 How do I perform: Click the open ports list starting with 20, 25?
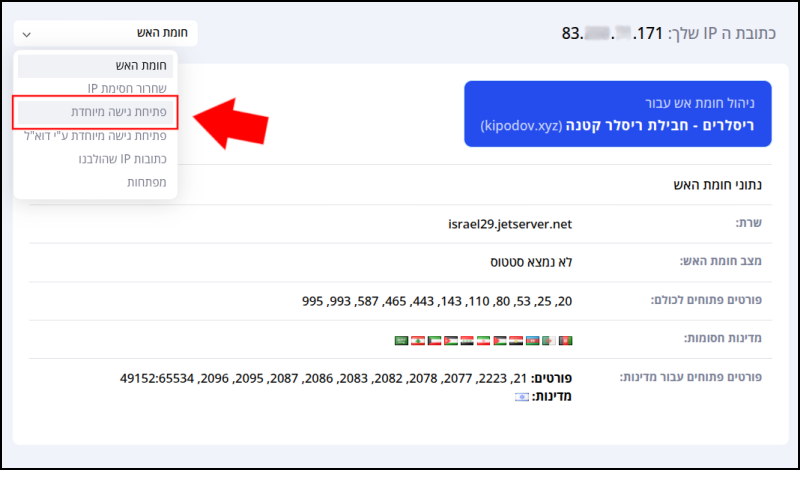(437, 301)
